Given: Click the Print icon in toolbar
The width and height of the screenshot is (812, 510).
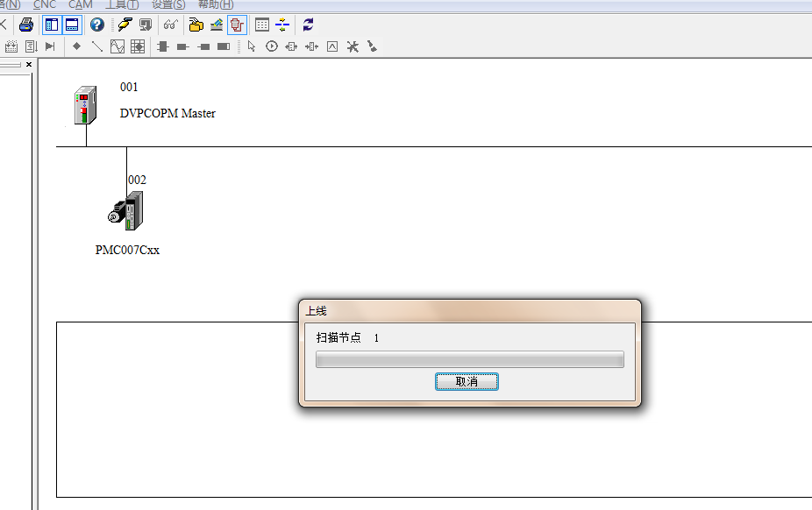Looking at the screenshot, I should (x=26, y=25).
